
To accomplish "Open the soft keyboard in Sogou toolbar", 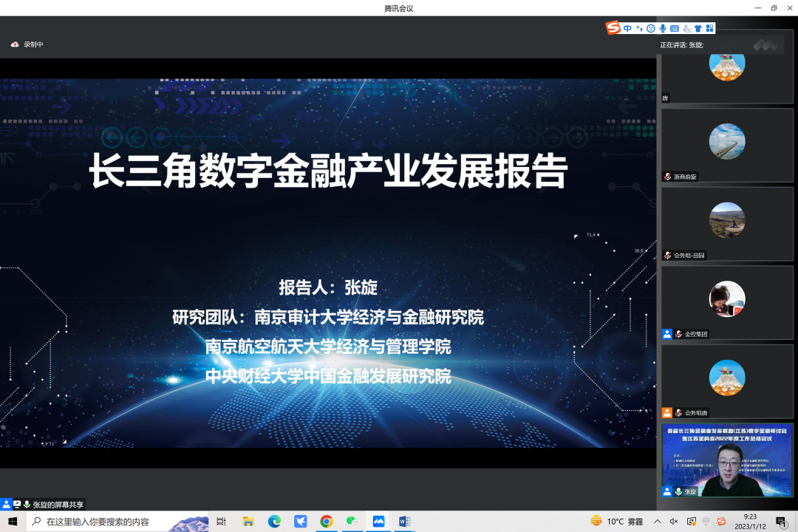I will [675, 29].
